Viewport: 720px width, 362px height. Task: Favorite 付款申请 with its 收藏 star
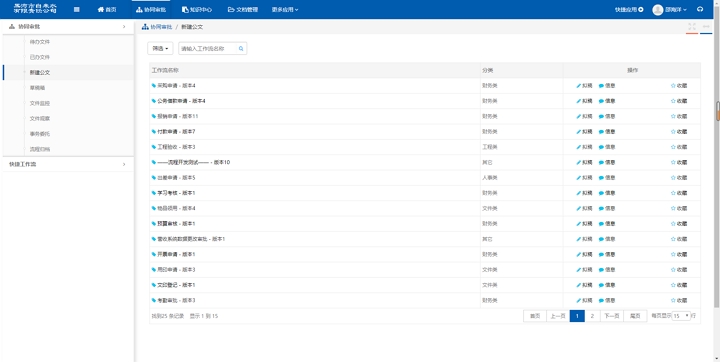click(x=679, y=132)
